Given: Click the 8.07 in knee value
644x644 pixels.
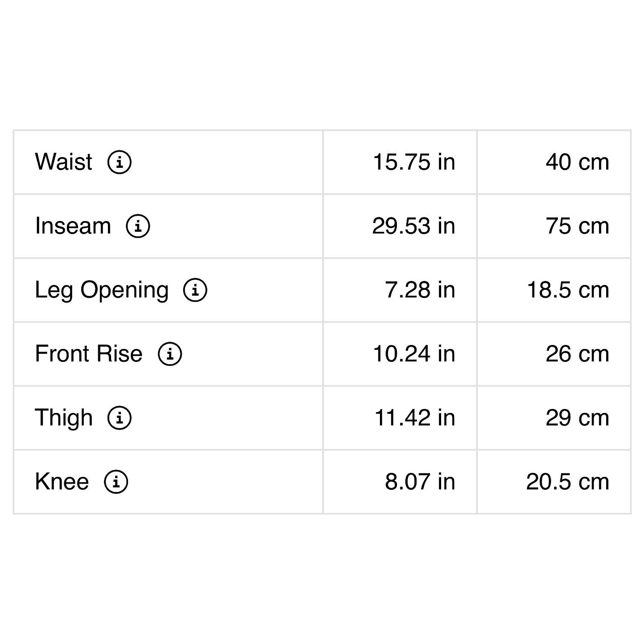Looking at the screenshot, I should (x=420, y=482).
